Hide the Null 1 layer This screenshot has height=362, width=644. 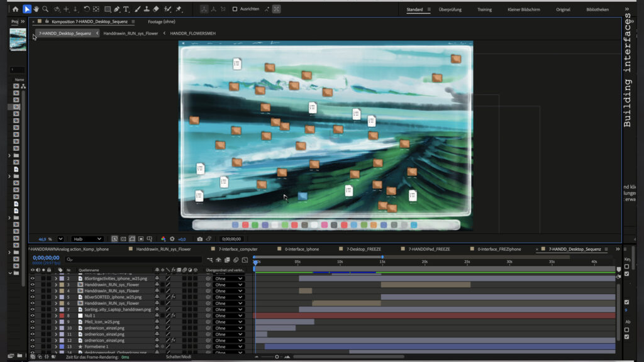[33, 315]
